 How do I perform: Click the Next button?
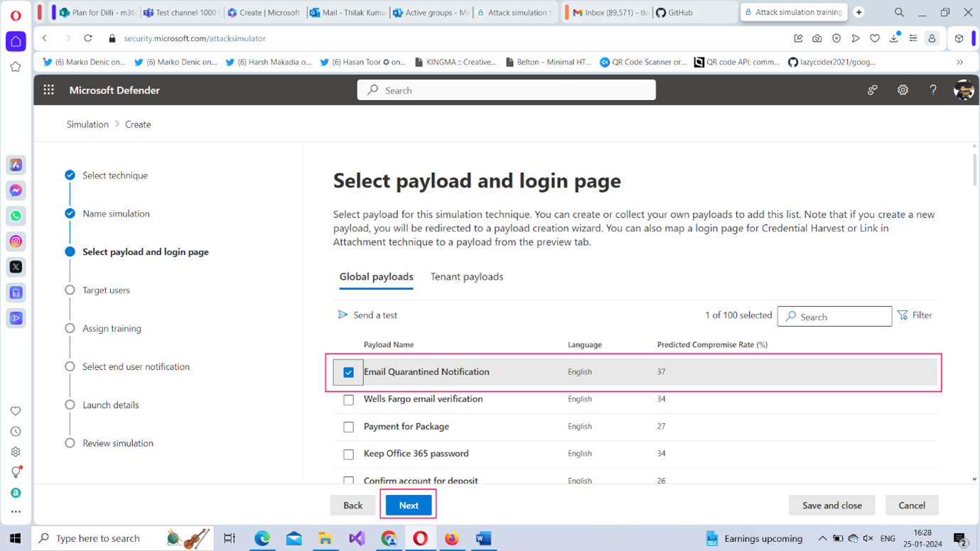tap(409, 506)
